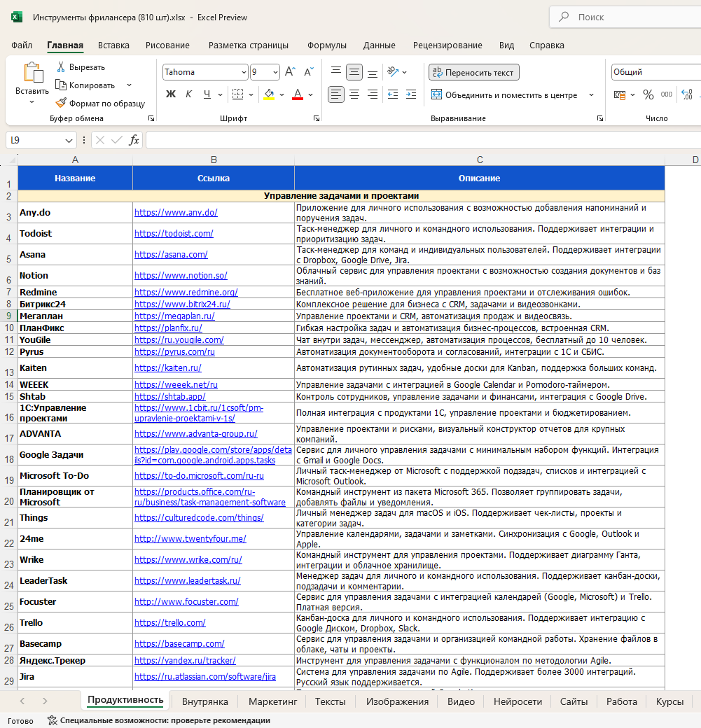This screenshot has width=701, height=728.
Task: Click the Borders icon
Action: coord(237,94)
